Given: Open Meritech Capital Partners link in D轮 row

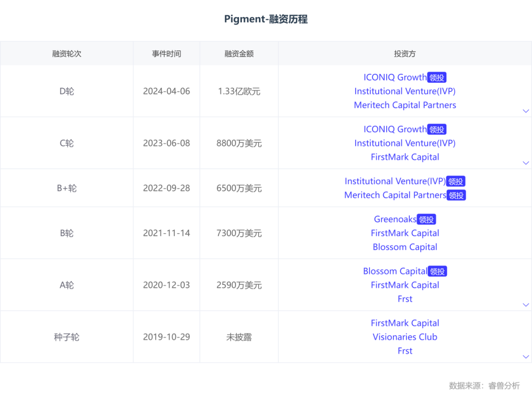Looking at the screenshot, I should 405,105.
